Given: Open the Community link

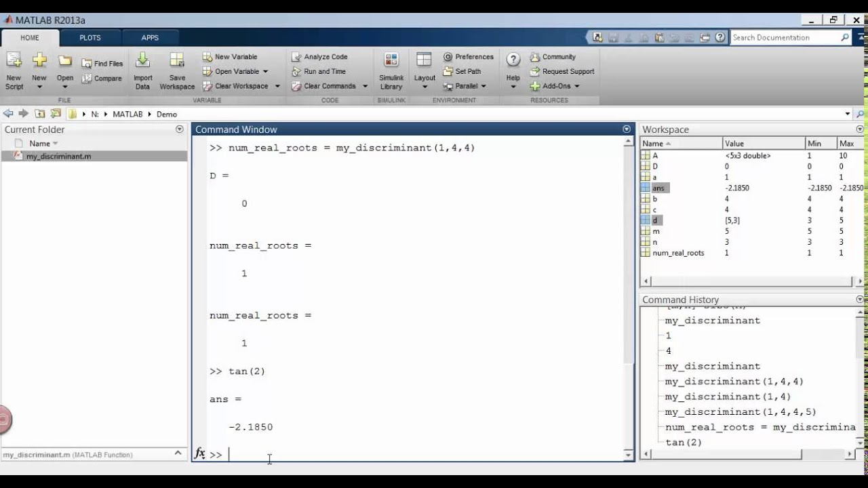Looking at the screenshot, I should pos(553,57).
